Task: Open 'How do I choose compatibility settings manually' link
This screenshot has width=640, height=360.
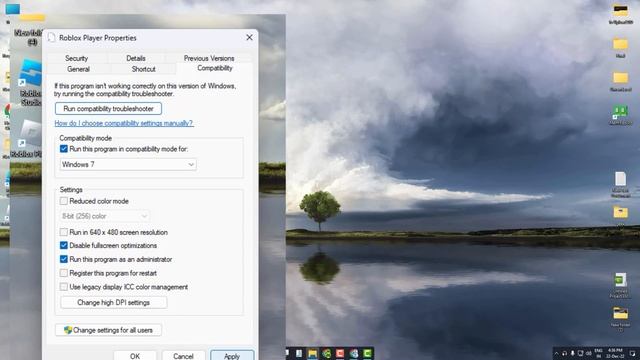Action: pos(124,123)
